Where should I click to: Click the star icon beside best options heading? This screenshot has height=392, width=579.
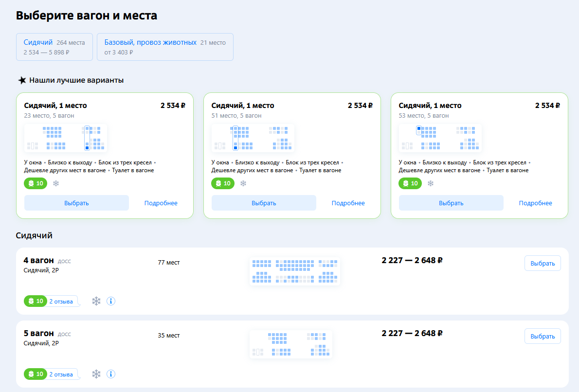tap(22, 80)
